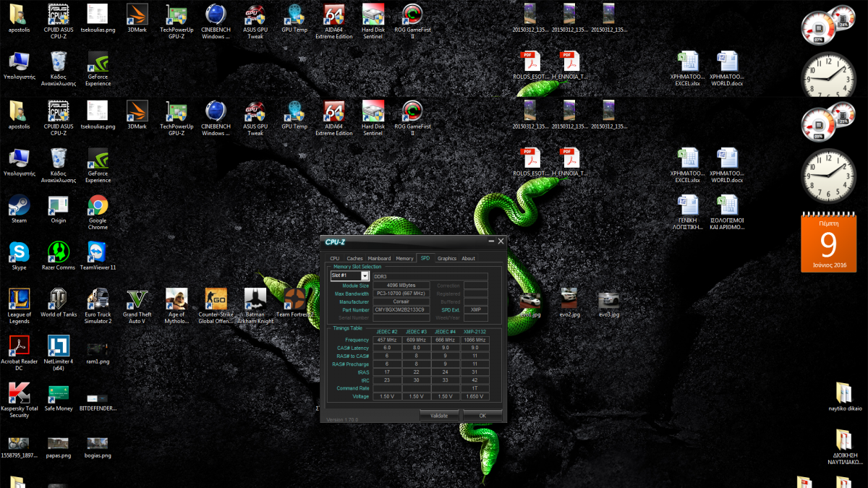The image size is (868, 488).
Task: Click the PC3-10700 (667 MHz) bandwidth value
Action: click(401, 294)
